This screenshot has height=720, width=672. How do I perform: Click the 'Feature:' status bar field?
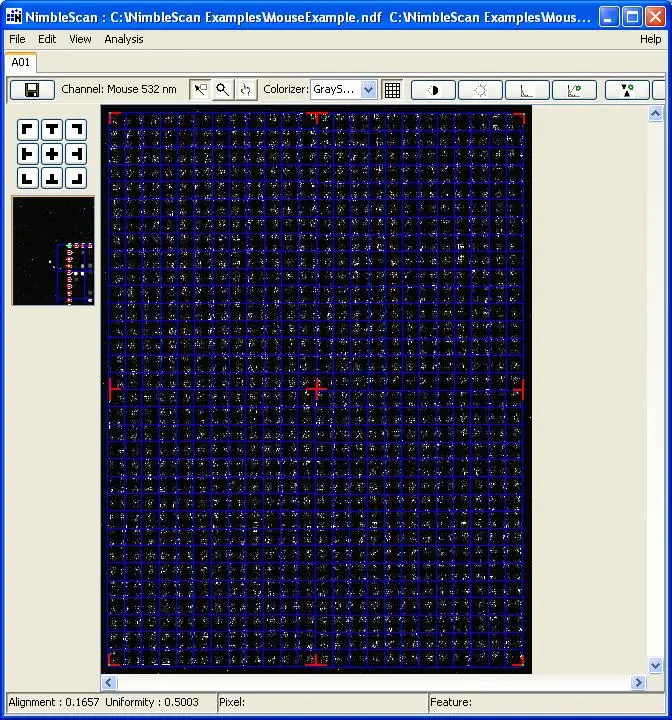click(x=546, y=702)
